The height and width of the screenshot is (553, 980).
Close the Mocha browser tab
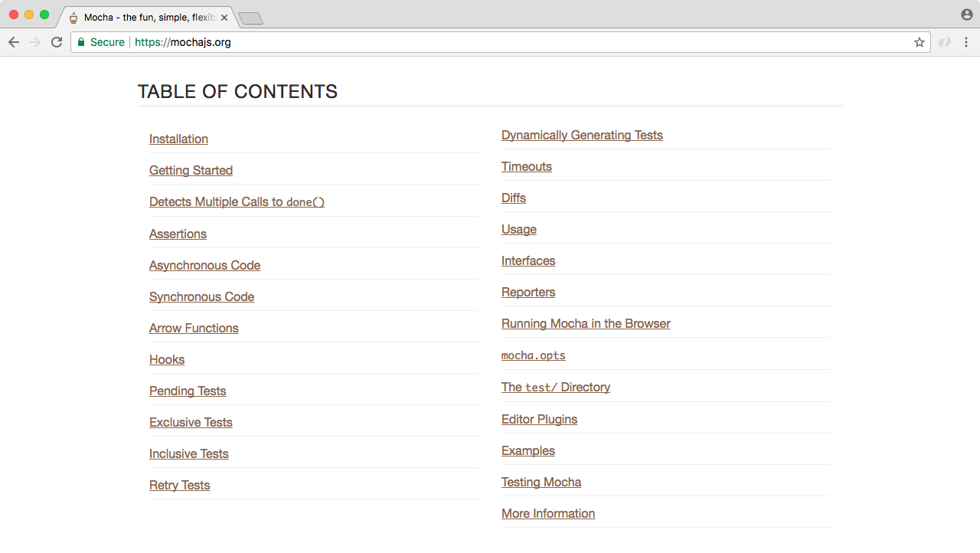(224, 18)
